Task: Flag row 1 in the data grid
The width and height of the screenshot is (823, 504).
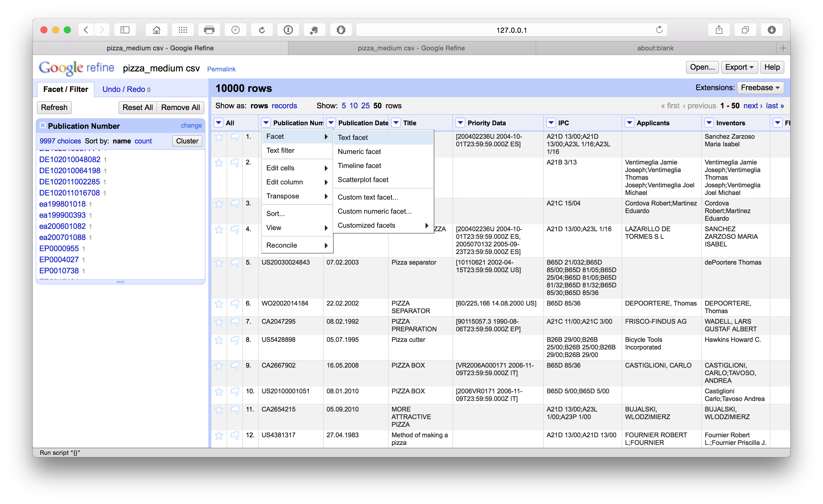Action: 235,137
